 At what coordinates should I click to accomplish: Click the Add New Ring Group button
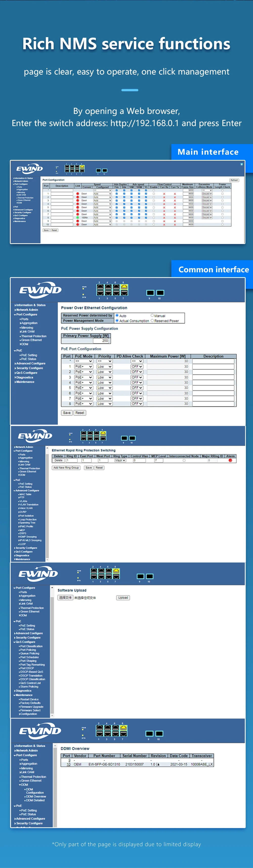point(66,468)
